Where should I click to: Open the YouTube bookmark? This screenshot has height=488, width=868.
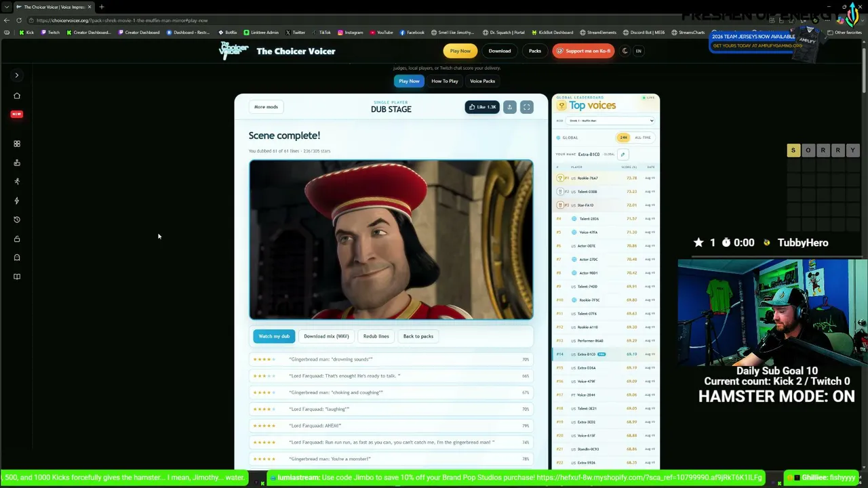(x=381, y=33)
